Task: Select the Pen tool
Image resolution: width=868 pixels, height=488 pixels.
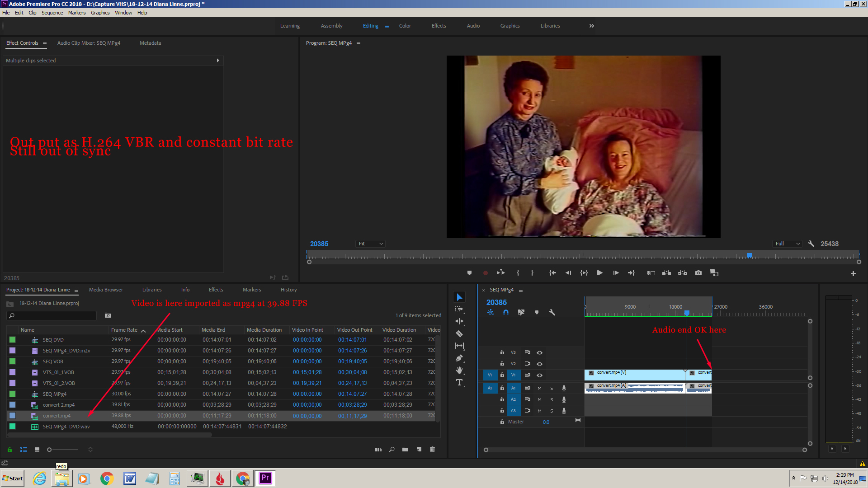Action: tap(459, 358)
